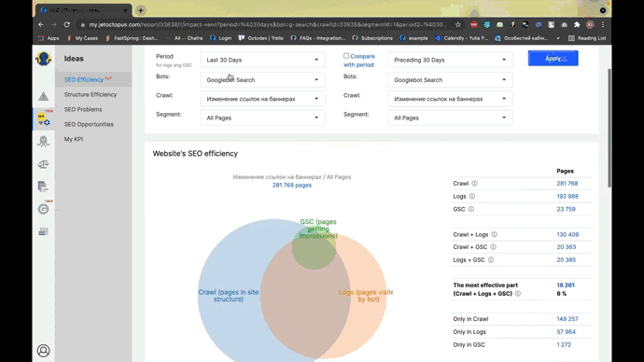Screen dimensions: 644x362
Task: Click the info icon next to Crawl
Action: click(474, 184)
